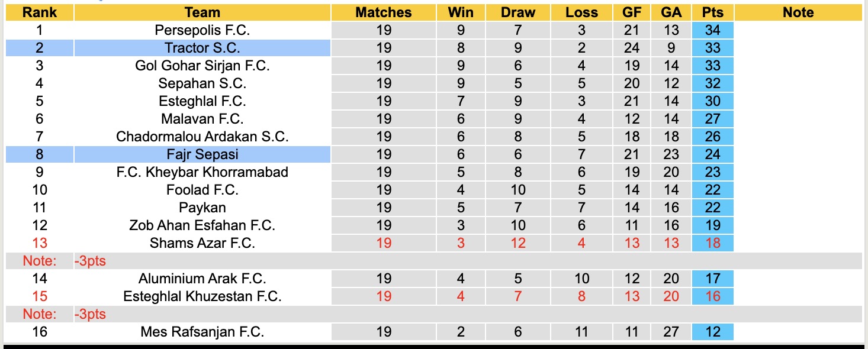Select the highlighted Tractor S.C. row
868x349 pixels.
coord(202,48)
